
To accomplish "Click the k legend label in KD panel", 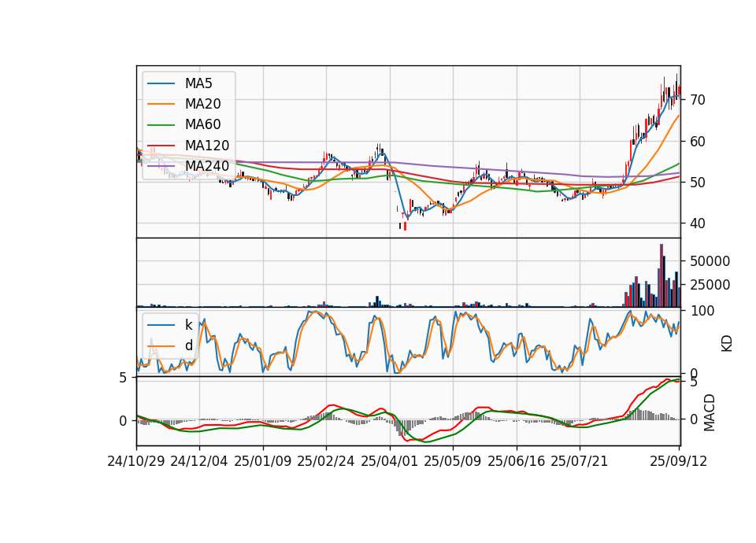I will coord(188,325).
